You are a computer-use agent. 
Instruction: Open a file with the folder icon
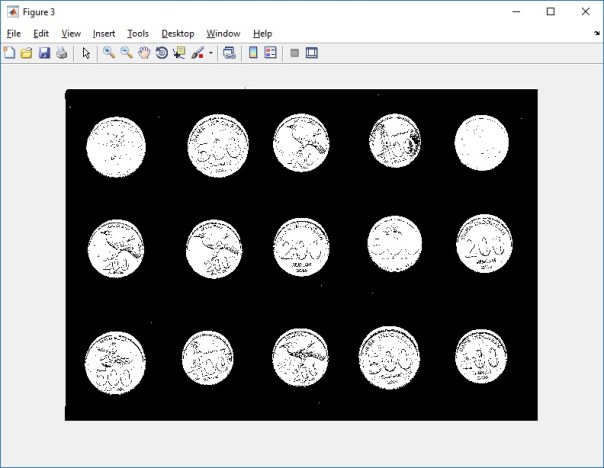(27, 53)
